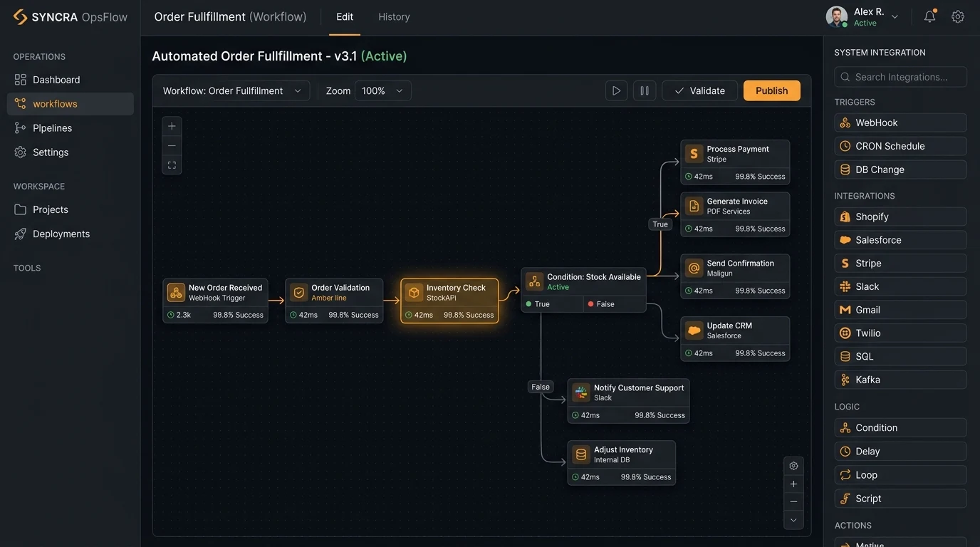
Task: Click the webhook icon on New Order Received node
Action: point(176,293)
